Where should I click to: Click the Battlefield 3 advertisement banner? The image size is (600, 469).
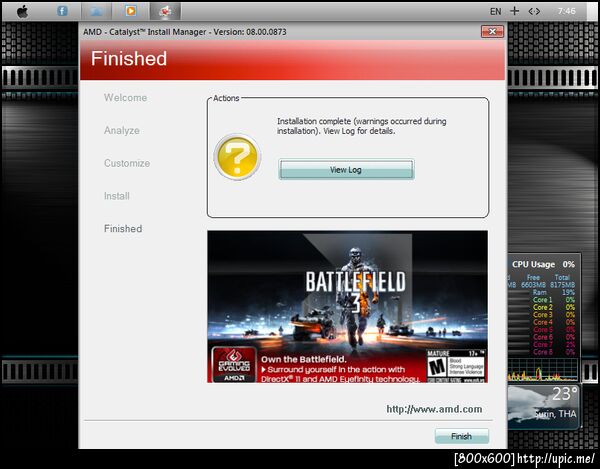pyautogui.click(x=347, y=306)
